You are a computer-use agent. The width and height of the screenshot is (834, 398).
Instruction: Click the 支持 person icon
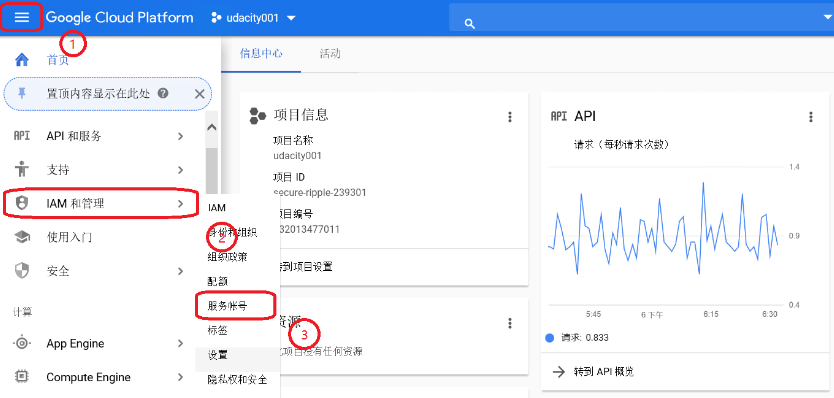click(x=22, y=170)
